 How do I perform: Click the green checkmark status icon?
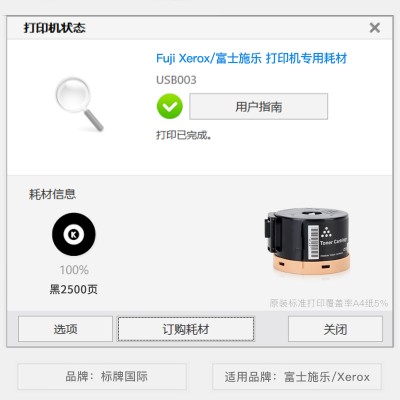click(170, 106)
